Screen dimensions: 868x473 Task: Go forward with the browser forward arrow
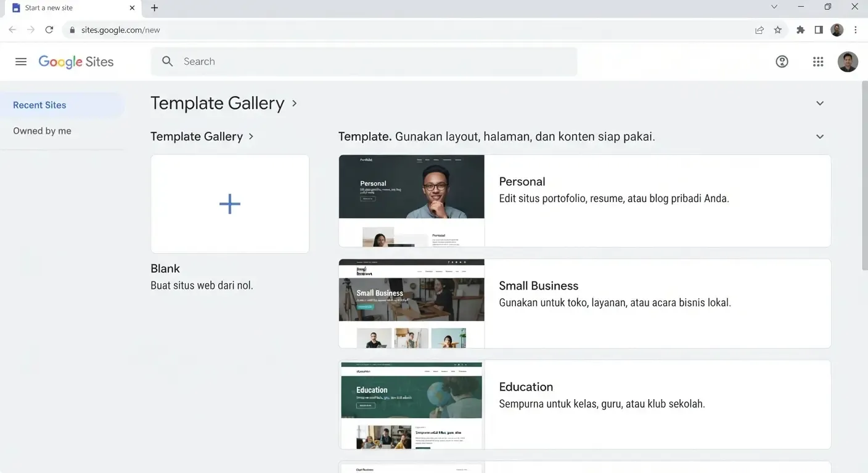tap(31, 30)
